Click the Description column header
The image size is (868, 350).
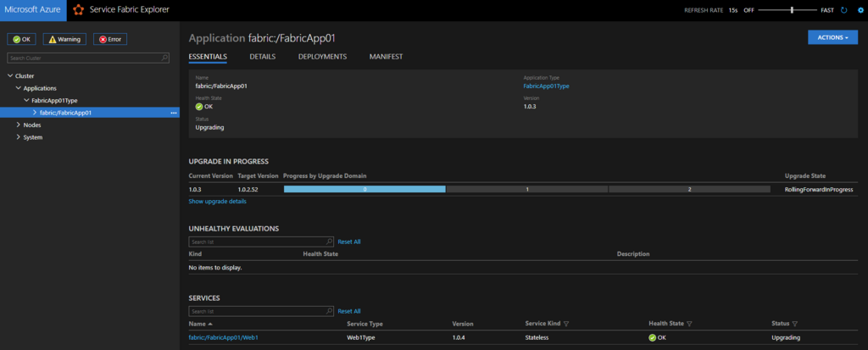pyautogui.click(x=633, y=254)
